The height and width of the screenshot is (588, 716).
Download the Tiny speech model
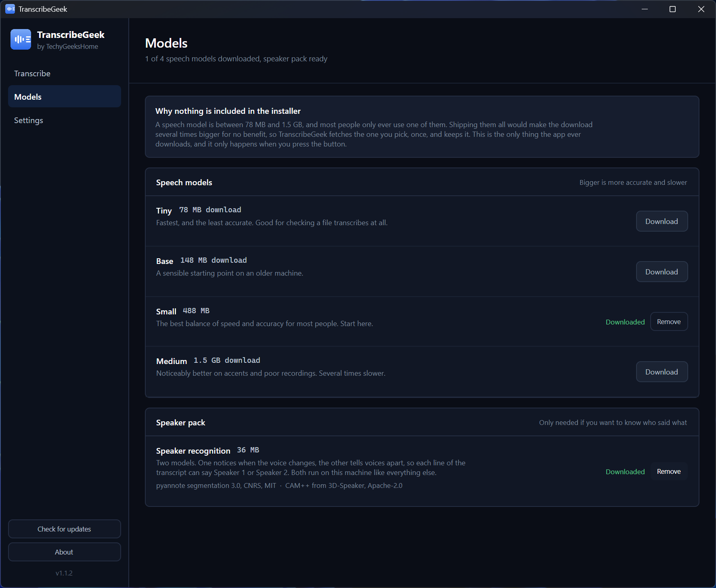[662, 221]
